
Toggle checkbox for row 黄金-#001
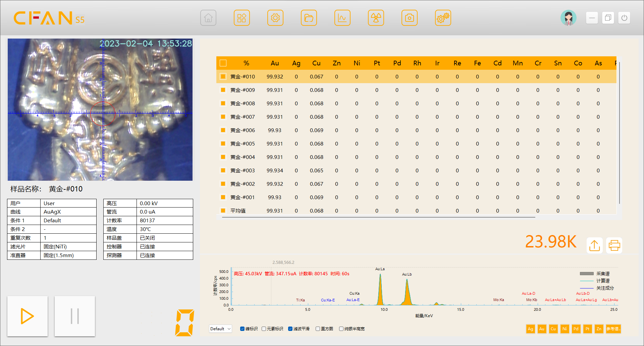coord(223,197)
